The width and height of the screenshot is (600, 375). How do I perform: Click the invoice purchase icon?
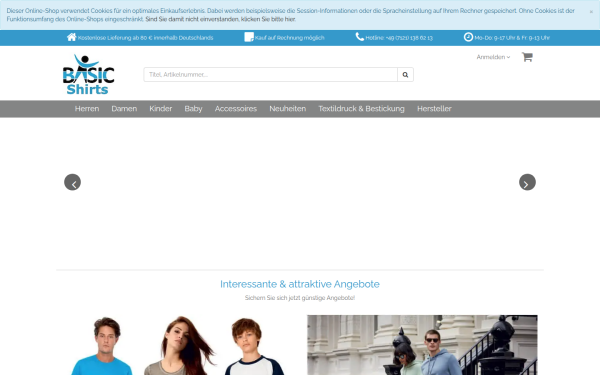pos(249,37)
